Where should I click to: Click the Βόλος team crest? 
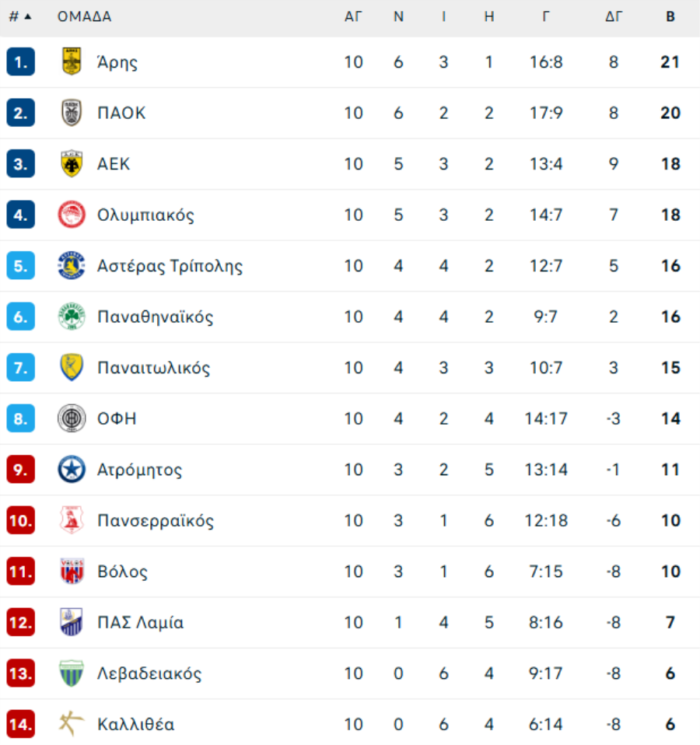pyautogui.click(x=72, y=571)
